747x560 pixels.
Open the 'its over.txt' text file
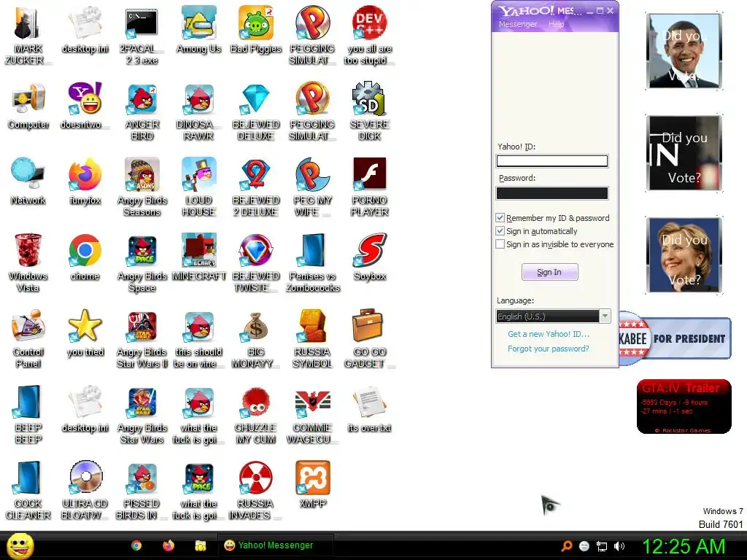click(370, 409)
